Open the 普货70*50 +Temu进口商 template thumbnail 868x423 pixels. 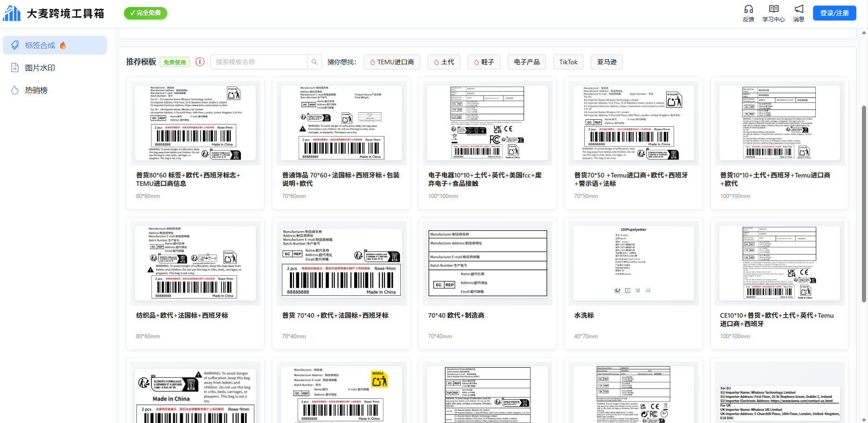click(634, 123)
